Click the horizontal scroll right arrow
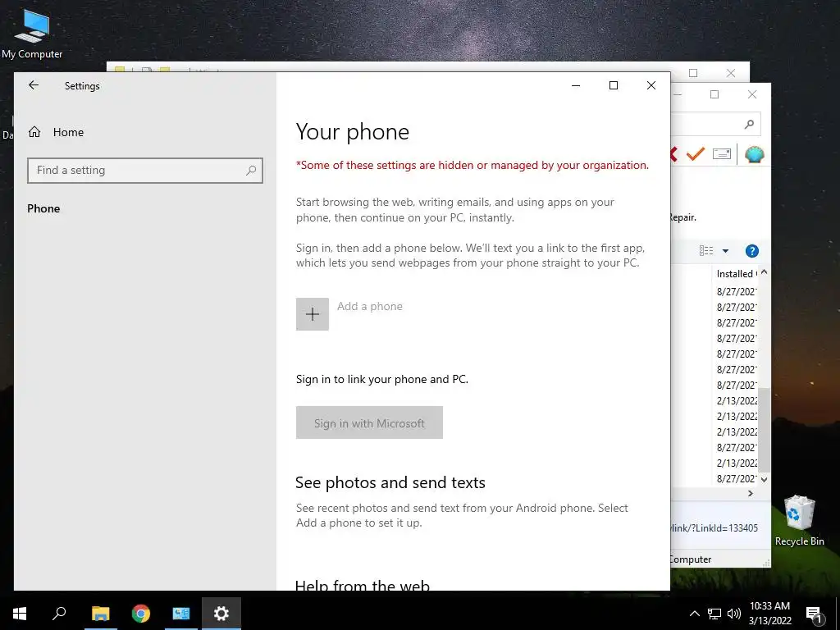This screenshot has width=840, height=630. tap(751, 493)
